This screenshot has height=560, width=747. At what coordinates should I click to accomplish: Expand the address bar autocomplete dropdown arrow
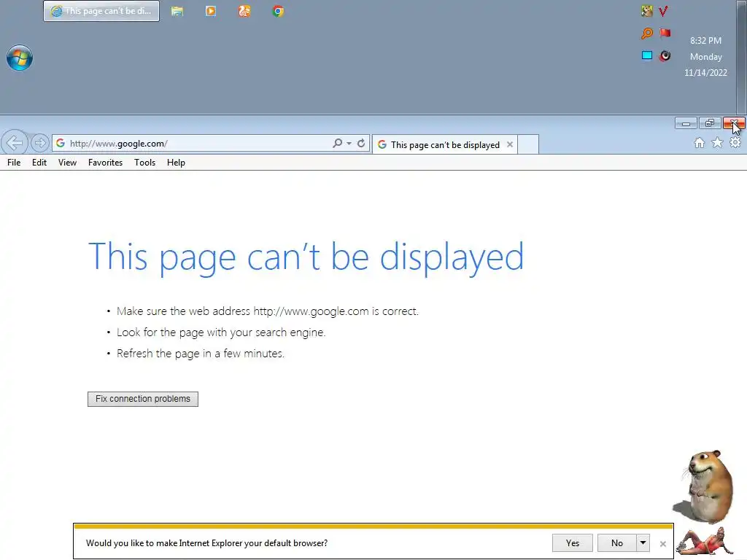pos(349,144)
